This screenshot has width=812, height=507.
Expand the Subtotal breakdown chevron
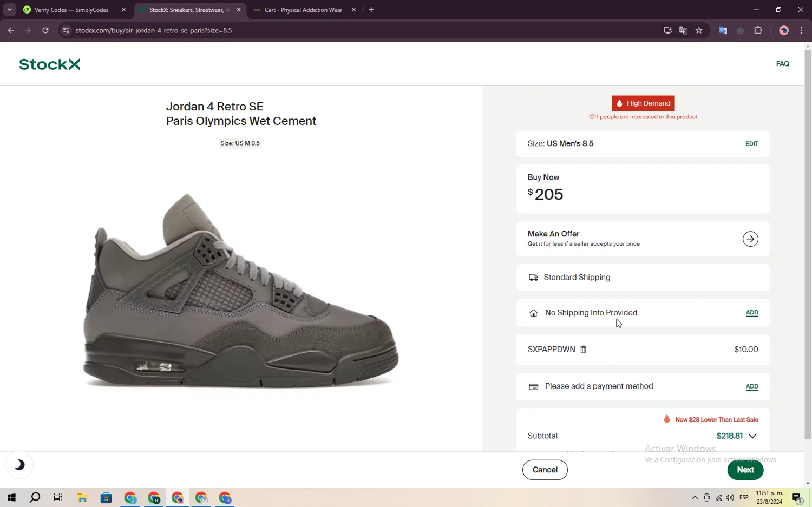point(752,436)
